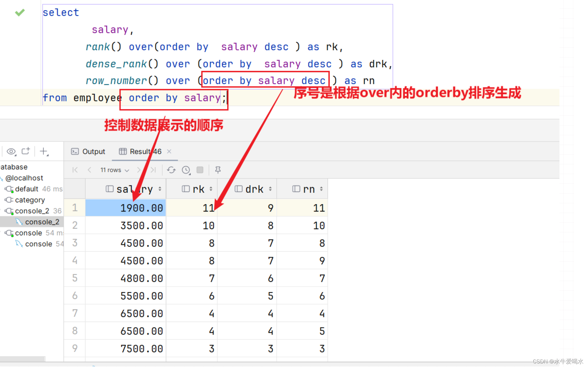Pin the result tab with pin icon
The width and height of the screenshot is (588, 367).
click(218, 170)
